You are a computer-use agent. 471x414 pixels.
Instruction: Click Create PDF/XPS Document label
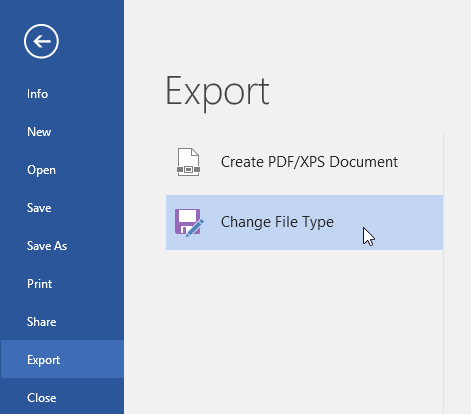309,162
